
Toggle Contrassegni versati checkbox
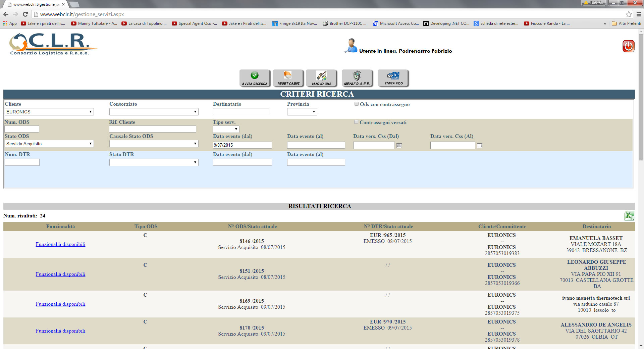click(356, 122)
